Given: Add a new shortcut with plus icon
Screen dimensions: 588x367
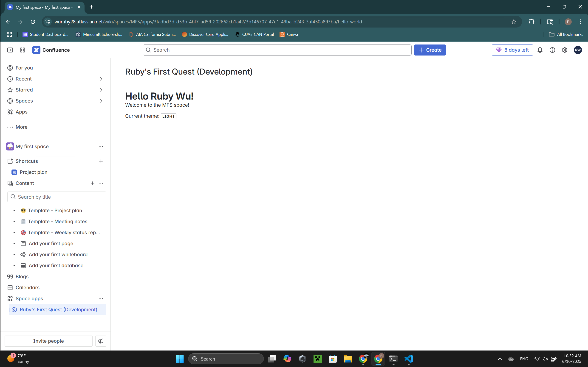Looking at the screenshot, I should [101, 161].
